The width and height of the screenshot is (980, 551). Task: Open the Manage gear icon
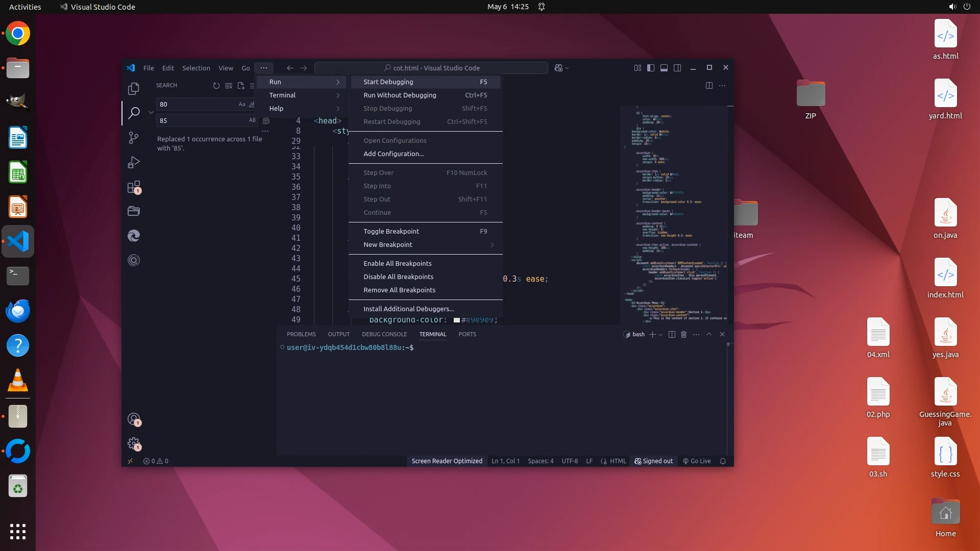tap(134, 443)
